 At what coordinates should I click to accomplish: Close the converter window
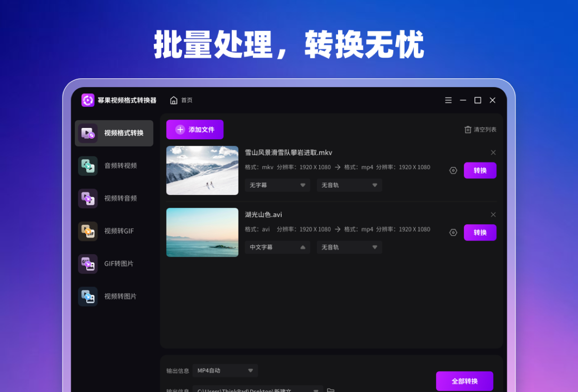pos(492,100)
